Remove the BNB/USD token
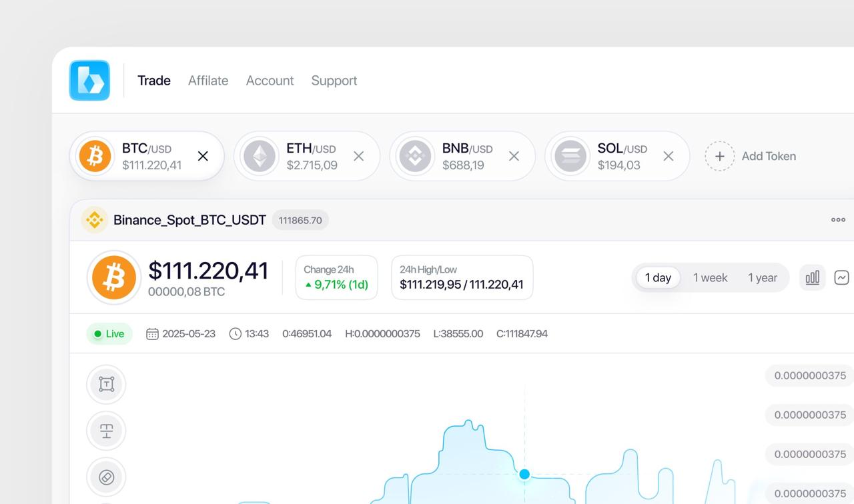 tap(514, 156)
